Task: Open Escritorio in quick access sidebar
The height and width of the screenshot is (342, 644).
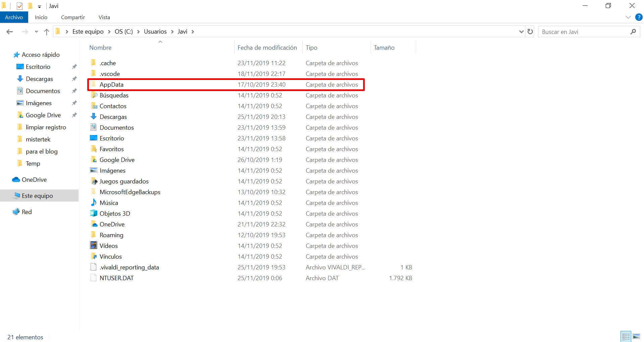Action: coord(38,67)
